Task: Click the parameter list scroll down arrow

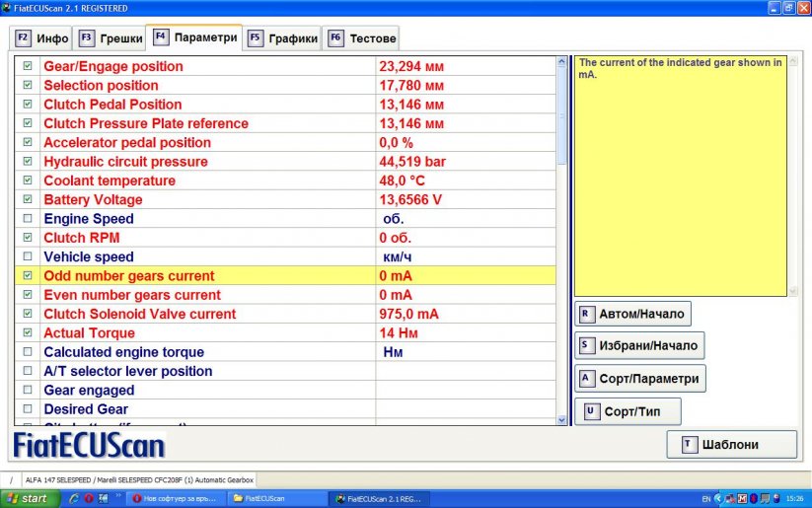Action: click(x=562, y=419)
